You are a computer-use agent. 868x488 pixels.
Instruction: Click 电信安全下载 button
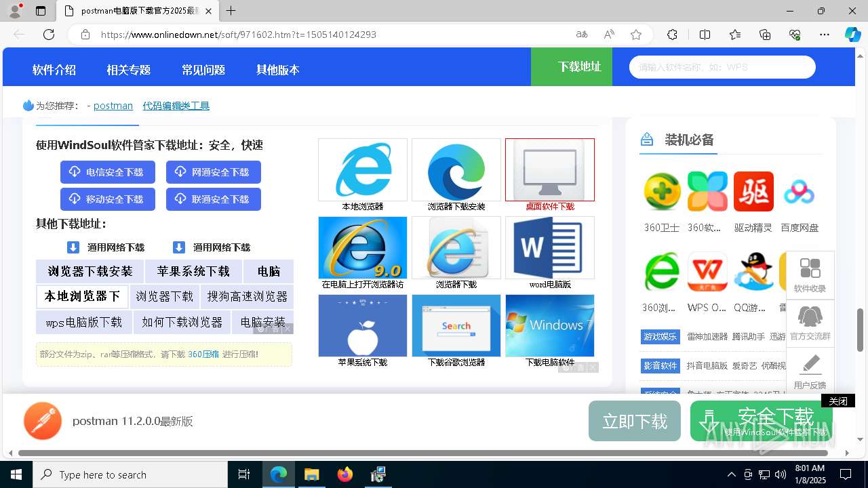click(108, 172)
